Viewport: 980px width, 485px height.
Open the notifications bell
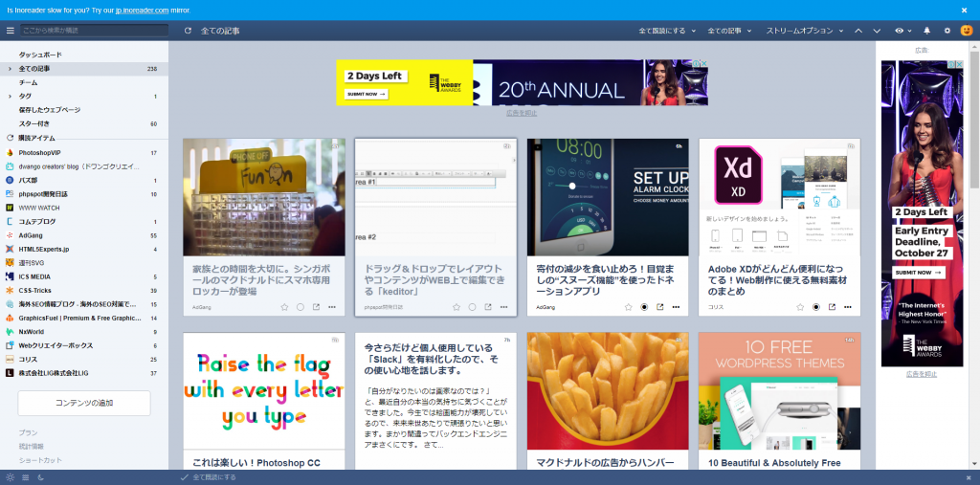pyautogui.click(x=926, y=31)
